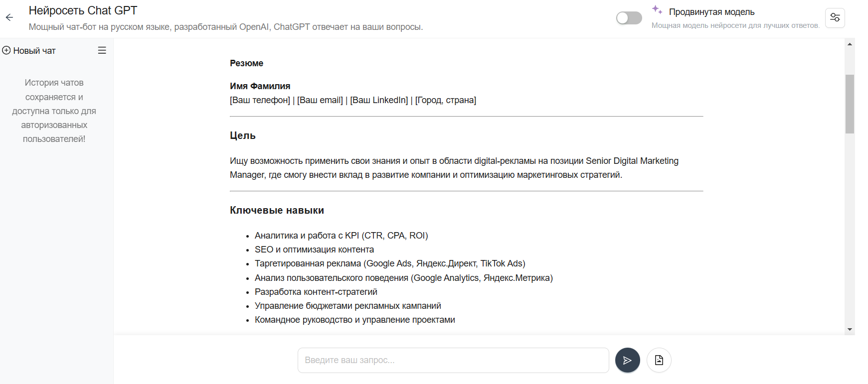
Task: Collapse the sidebar with the hamburger icon
Action: coord(102,50)
